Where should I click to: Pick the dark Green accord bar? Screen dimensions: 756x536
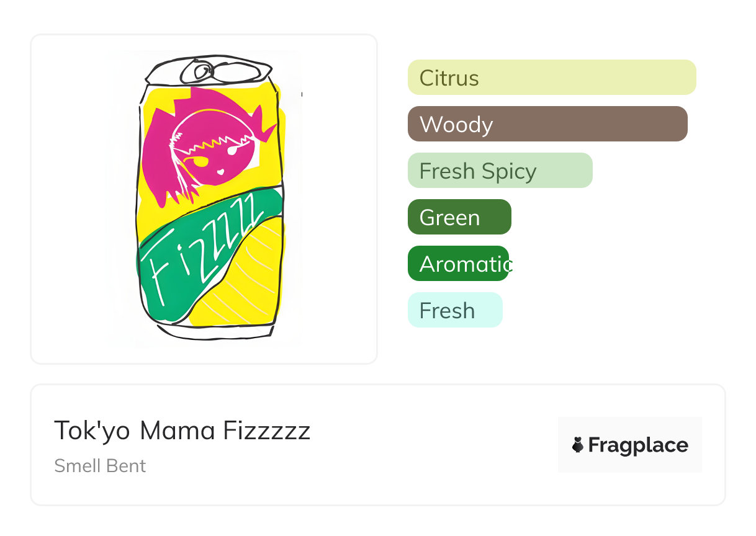(459, 217)
